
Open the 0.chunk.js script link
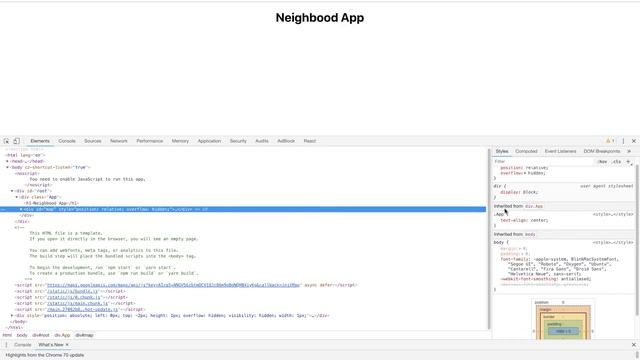[75, 297]
